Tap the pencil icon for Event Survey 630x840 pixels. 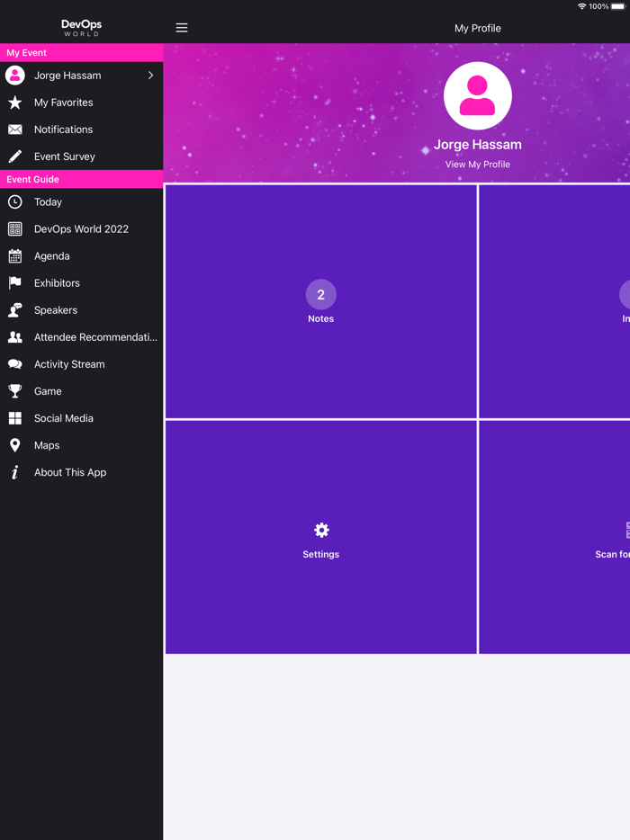pos(15,156)
